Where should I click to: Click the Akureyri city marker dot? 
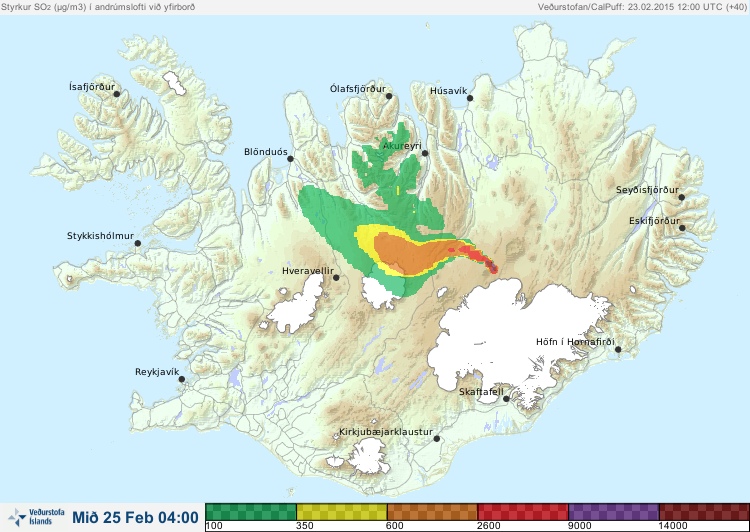425,153
